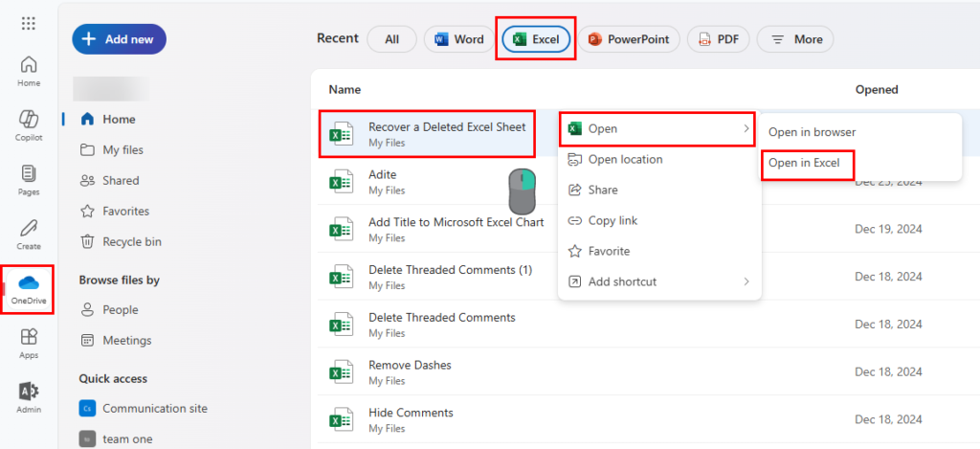Viewport: 980px width, 449px height.
Task: Click My Files location under Remove Dashes
Action: click(x=387, y=381)
